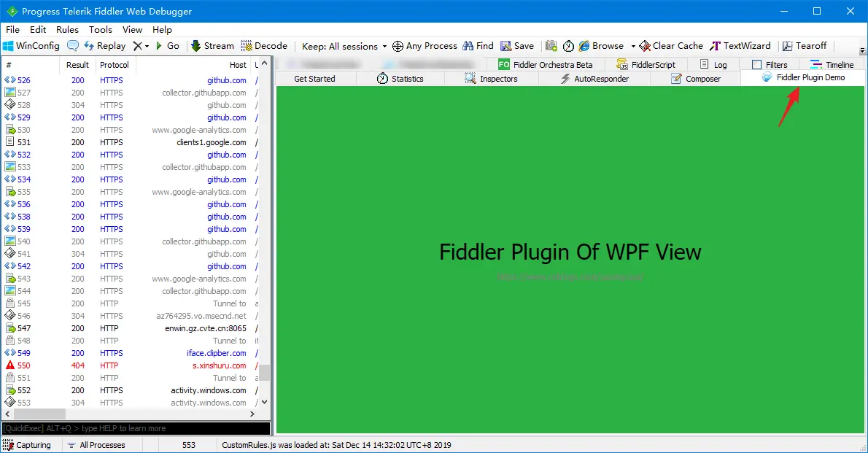Click session 528 cached diamond icon
Screen dimensions: 868x453
(x=10, y=104)
